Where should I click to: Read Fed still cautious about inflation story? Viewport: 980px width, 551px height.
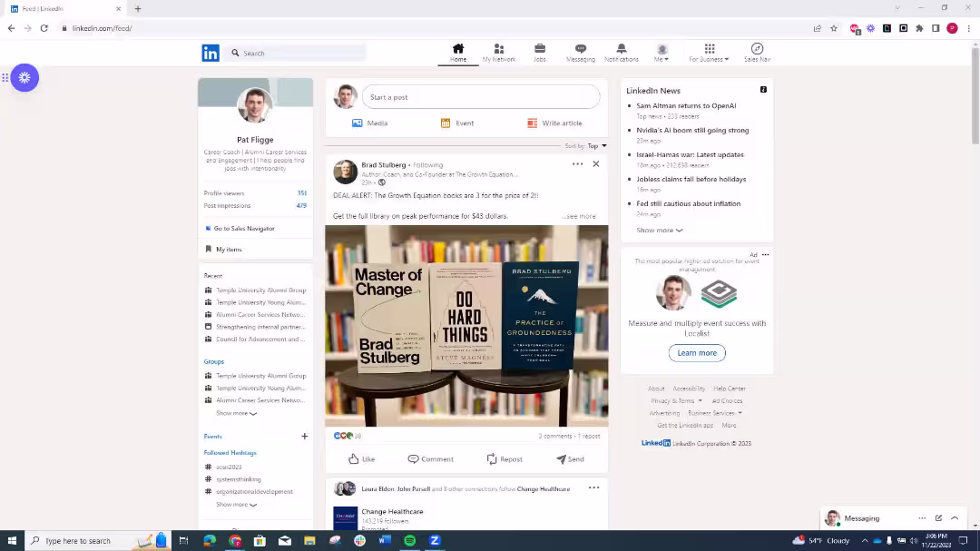click(x=688, y=204)
